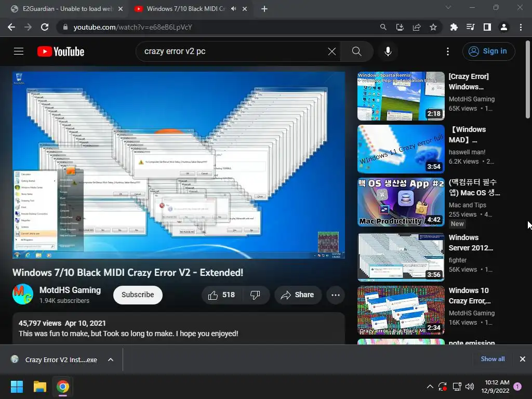
Task: View site information via the lock icon
Action: pyautogui.click(x=65, y=27)
